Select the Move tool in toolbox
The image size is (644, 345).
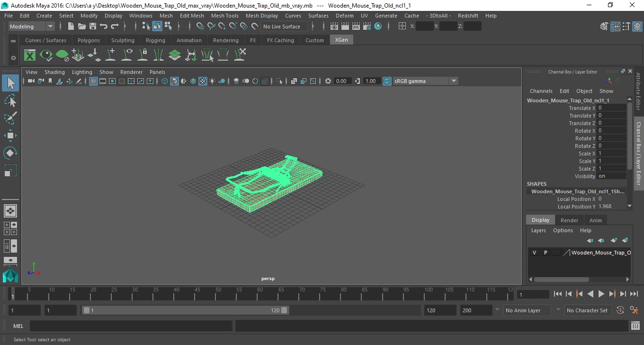click(10, 136)
